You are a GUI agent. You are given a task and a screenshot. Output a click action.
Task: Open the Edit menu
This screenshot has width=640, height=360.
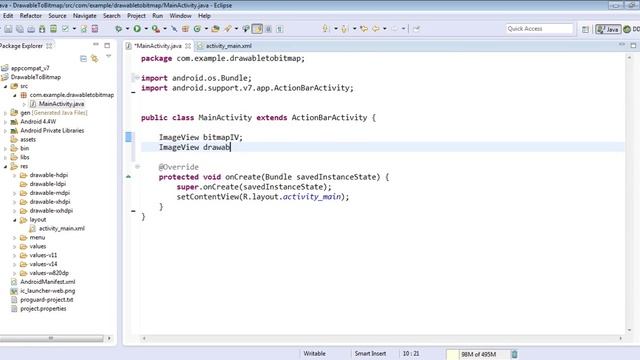coord(8,16)
